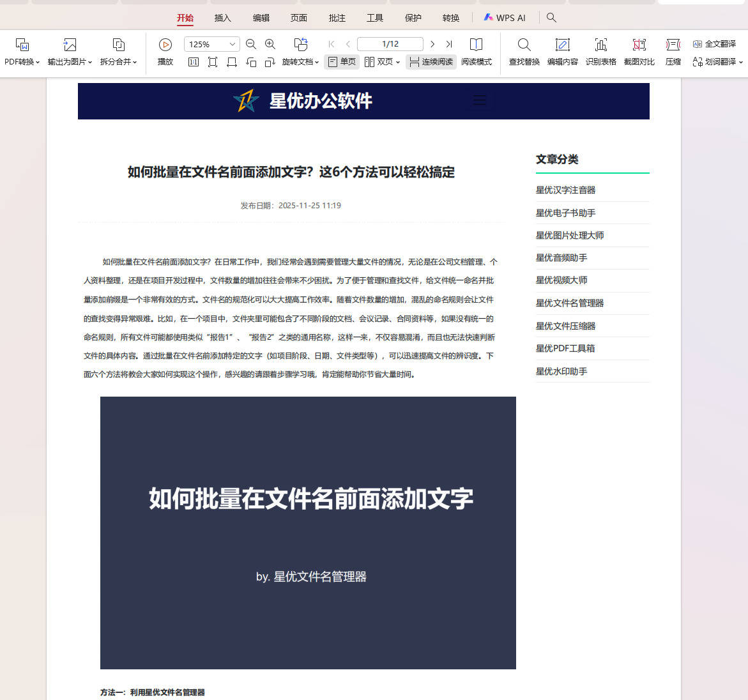
Task: Toggle 连续阅读 continuous reading
Action: [431, 62]
